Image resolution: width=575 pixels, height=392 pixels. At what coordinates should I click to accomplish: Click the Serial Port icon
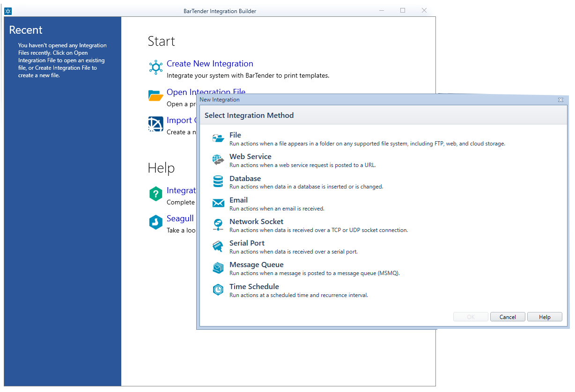(x=218, y=247)
